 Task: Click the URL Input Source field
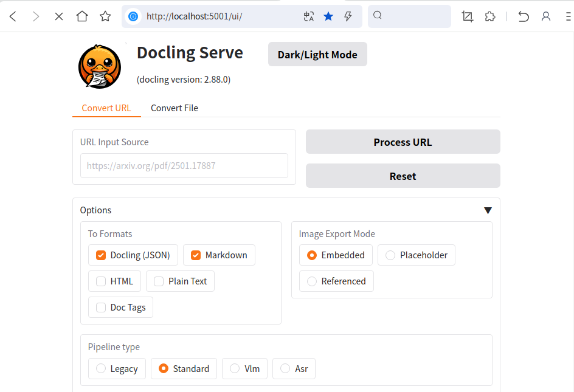[x=184, y=166]
